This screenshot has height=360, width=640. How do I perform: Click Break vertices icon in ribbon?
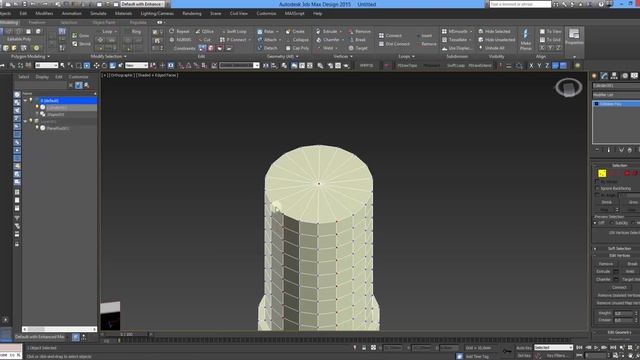pyautogui.click(x=351, y=40)
